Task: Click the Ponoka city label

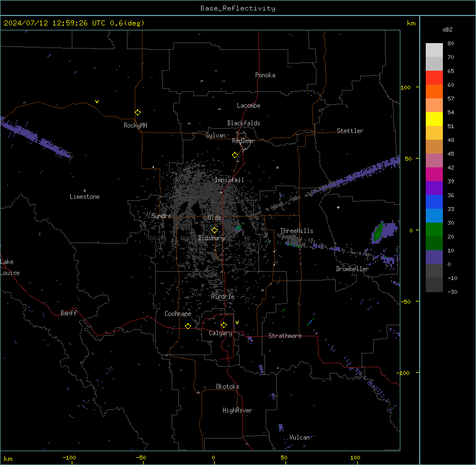Action: [x=265, y=75]
